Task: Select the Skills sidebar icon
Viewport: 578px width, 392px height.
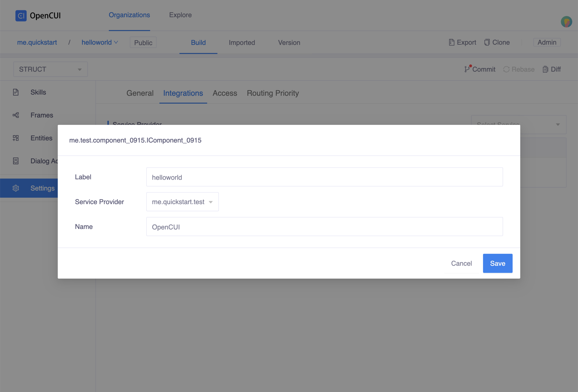Action: tap(16, 92)
